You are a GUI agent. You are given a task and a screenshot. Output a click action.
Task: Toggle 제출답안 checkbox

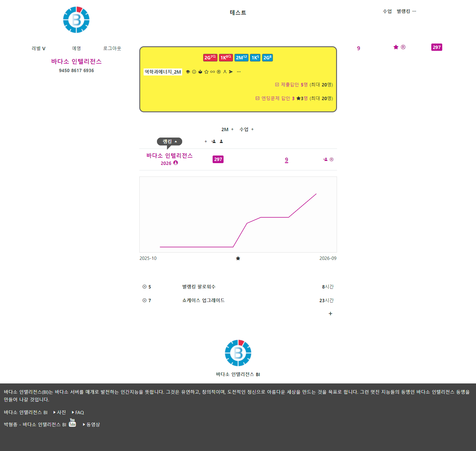277,85
